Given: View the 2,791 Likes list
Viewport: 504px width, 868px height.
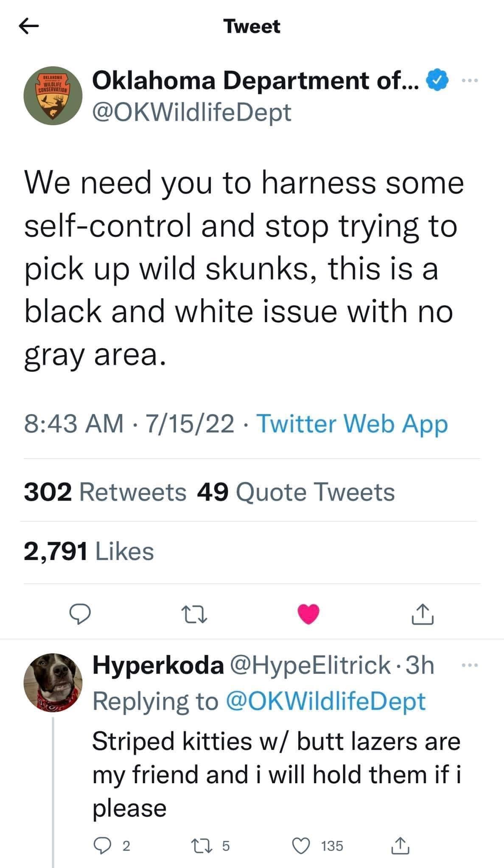Looking at the screenshot, I should [89, 551].
